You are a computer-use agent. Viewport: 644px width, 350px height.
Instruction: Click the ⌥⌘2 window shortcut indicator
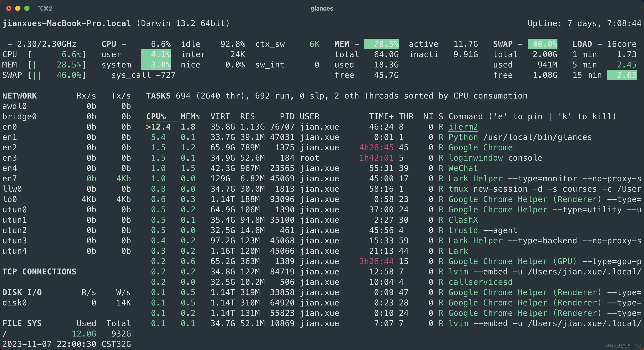45,9
